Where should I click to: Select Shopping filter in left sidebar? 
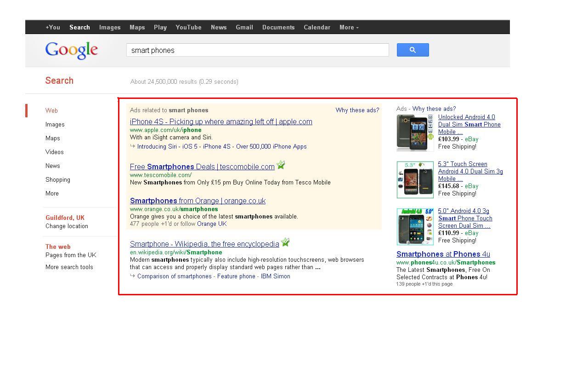click(57, 179)
